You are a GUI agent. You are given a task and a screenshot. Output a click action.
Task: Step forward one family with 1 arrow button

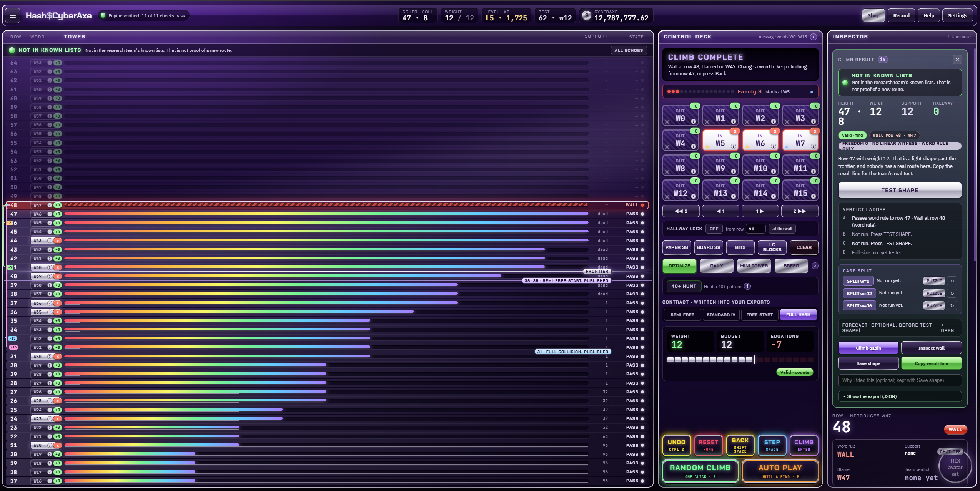coord(760,211)
